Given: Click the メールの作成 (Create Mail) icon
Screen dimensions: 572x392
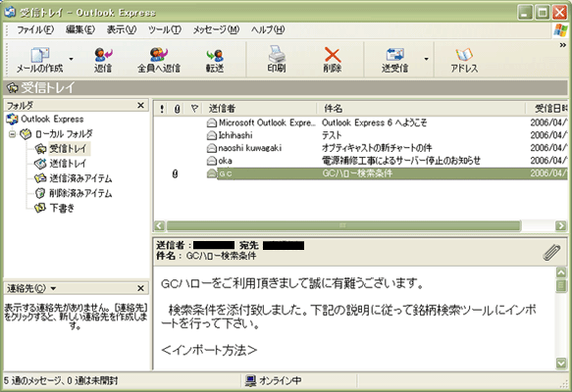Looking at the screenshot, I should [x=40, y=55].
